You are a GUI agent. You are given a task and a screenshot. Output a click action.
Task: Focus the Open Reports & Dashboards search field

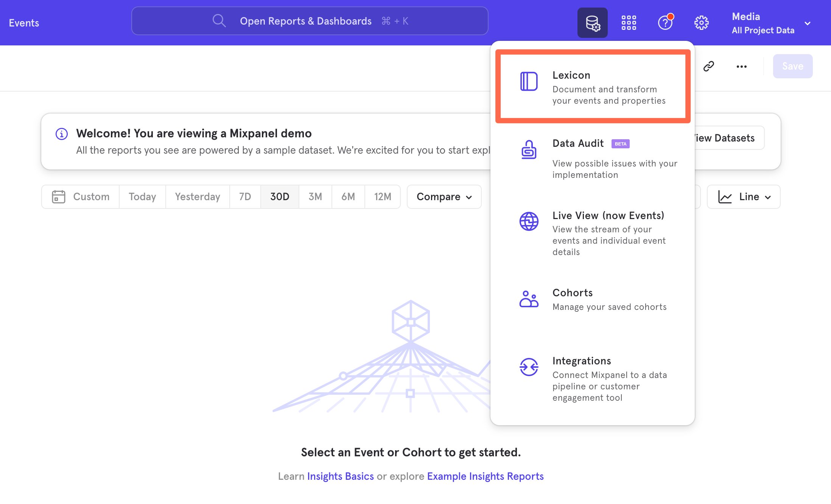point(310,21)
